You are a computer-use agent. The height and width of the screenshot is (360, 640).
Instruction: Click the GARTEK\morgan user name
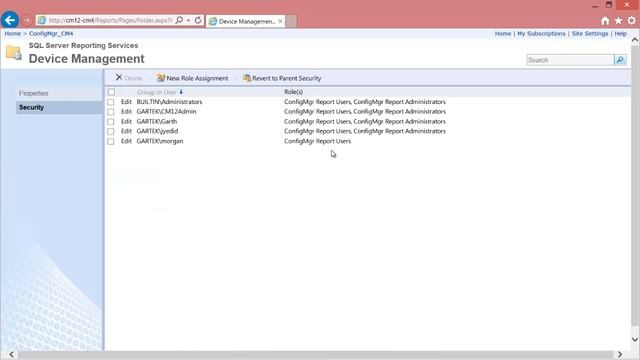tap(160, 141)
